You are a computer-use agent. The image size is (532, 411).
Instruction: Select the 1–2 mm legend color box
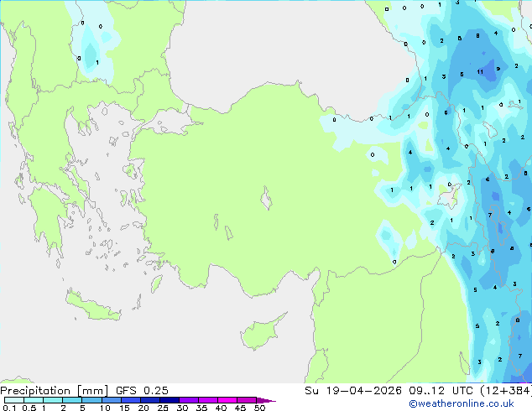coord(53,400)
